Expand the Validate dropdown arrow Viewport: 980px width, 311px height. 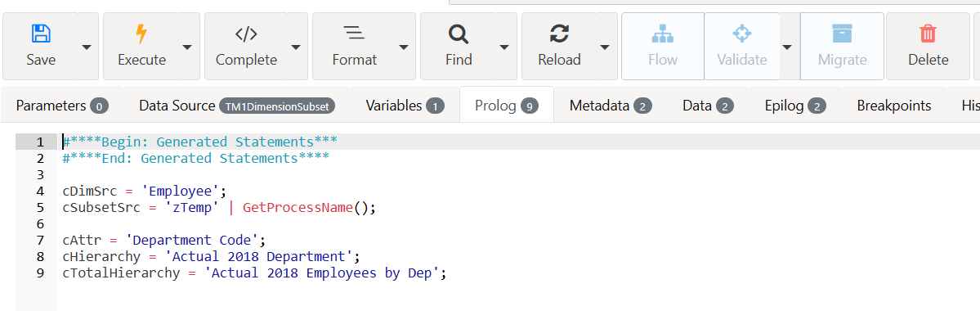pyautogui.click(x=787, y=47)
